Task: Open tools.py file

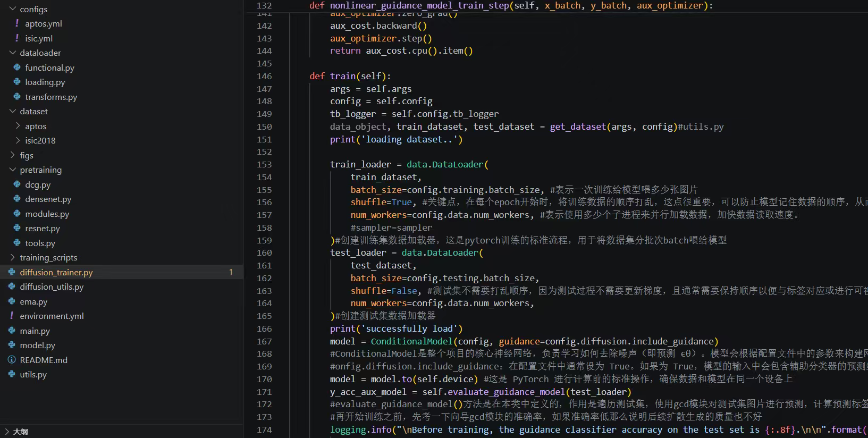Action: tap(40, 243)
